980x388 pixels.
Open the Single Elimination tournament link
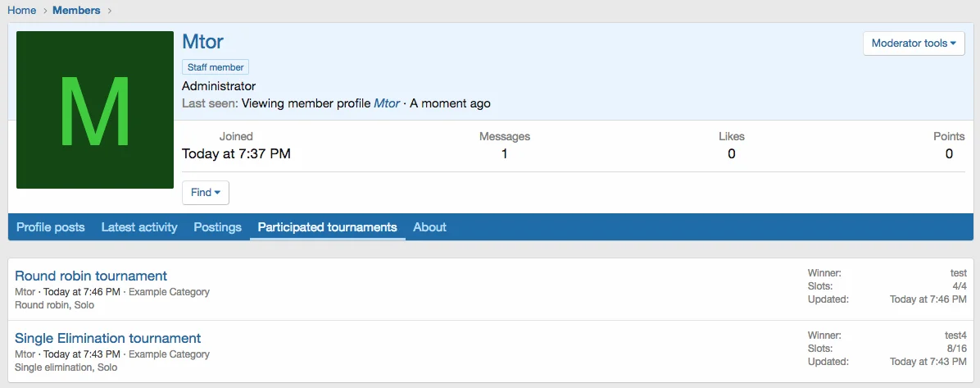pyautogui.click(x=107, y=338)
